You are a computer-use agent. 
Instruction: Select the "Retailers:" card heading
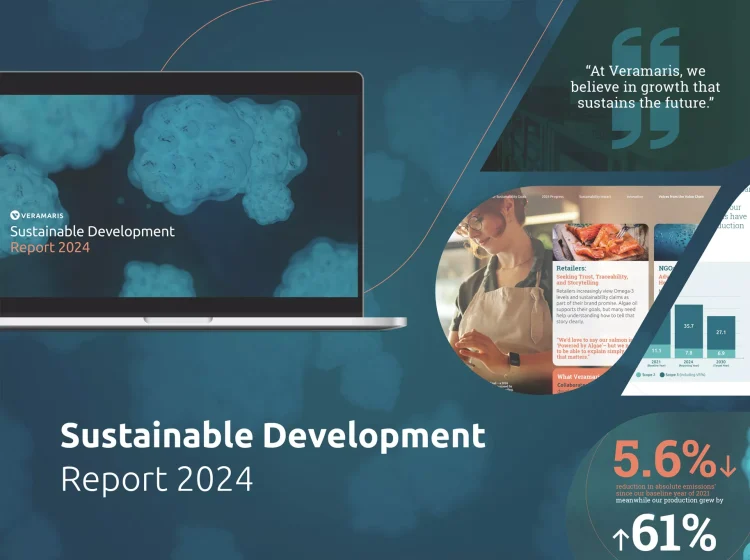[571, 269]
